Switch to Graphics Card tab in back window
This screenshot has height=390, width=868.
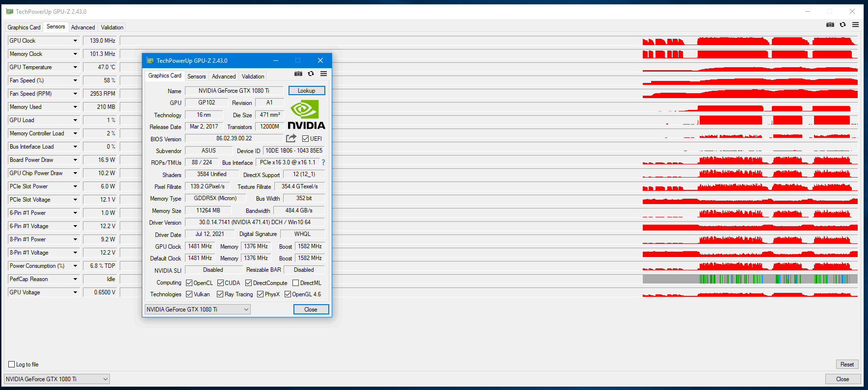click(24, 27)
